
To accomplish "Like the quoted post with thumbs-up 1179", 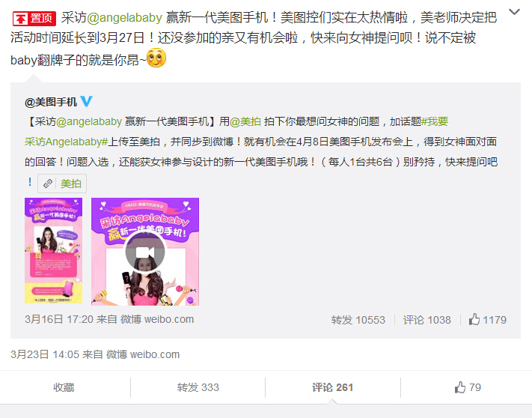I will 487,320.
